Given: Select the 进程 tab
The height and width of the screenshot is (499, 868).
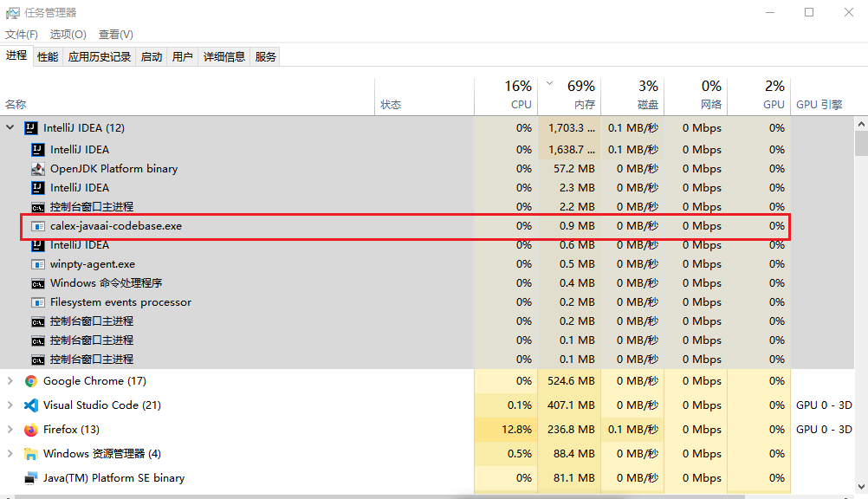Looking at the screenshot, I should (16, 55).
